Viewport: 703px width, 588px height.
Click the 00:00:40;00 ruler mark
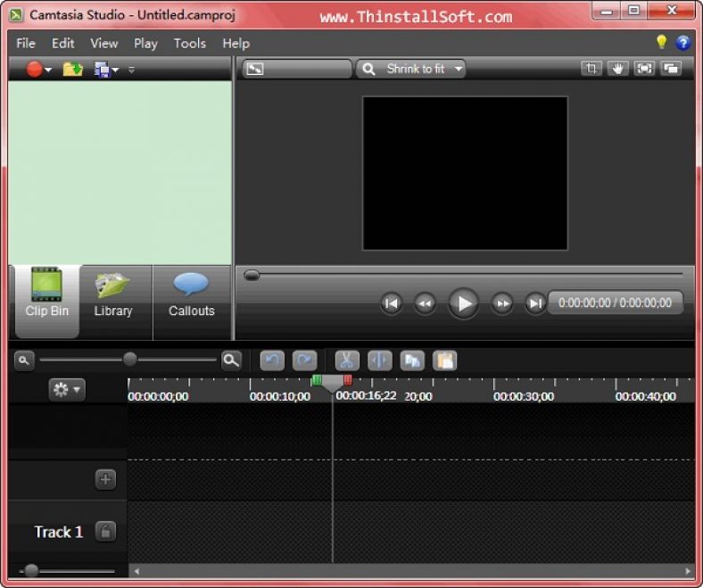tap(646, 396)
